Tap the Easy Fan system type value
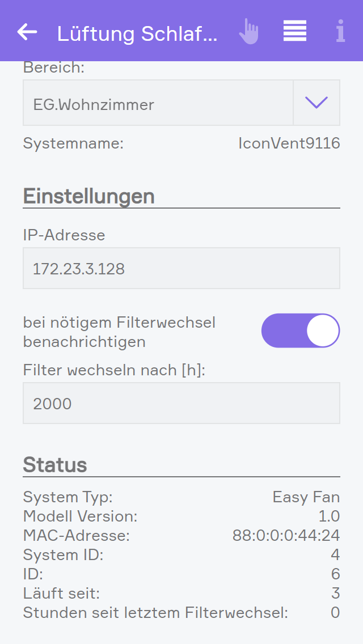Screen dimensions: 363x644 306,498
